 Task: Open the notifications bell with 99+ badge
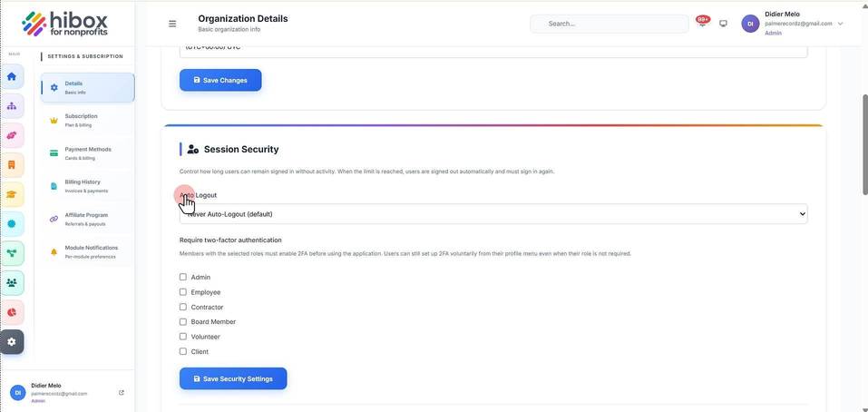point(703,22)
